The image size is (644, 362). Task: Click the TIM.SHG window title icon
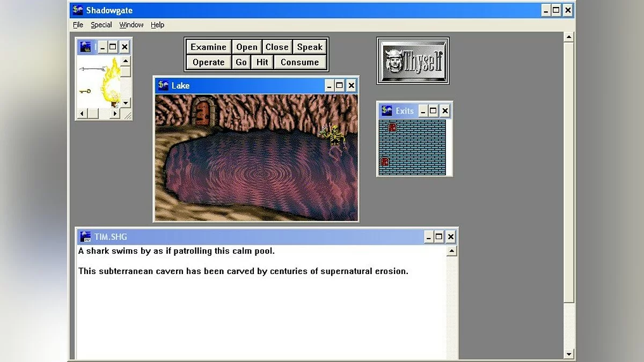point(85,237)
